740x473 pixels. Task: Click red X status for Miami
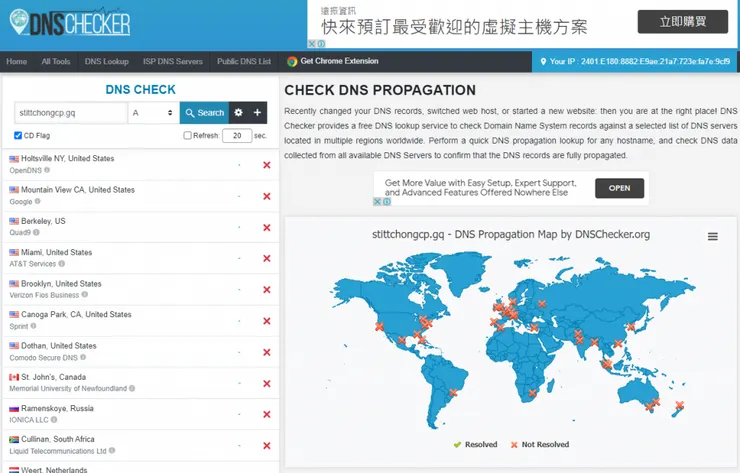(267, 258)
